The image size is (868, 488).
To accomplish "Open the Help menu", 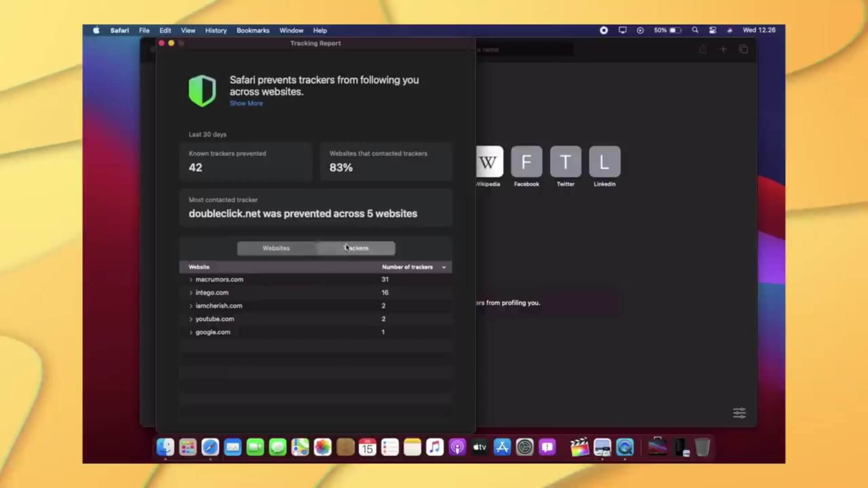I will [320, 30].
